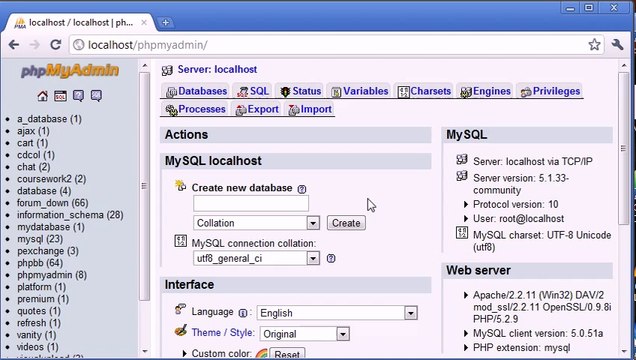The width and height of the screenshot is (636, 360).
Task: Open the Status tab
Action: (301, 91)
